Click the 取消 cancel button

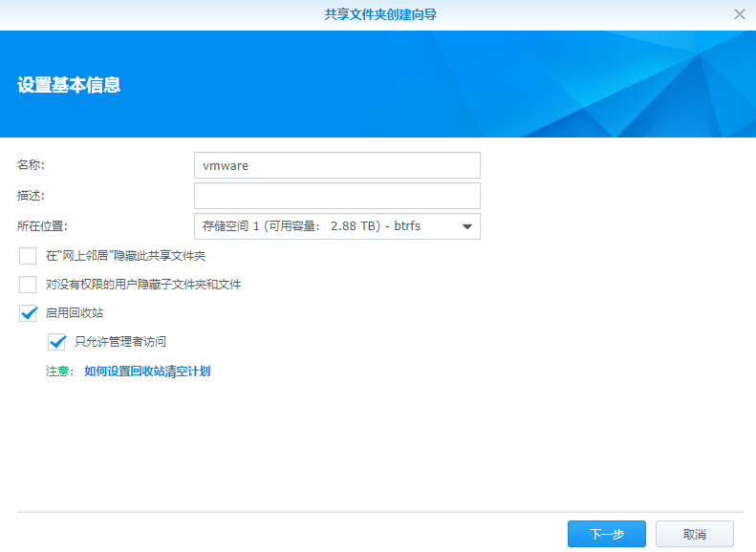(x=694, y=534)
